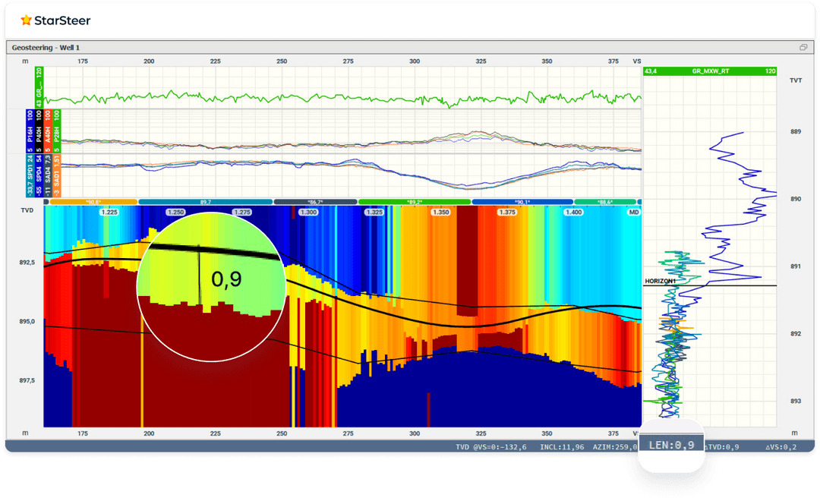Click the 1.275 MD marker
The height and width of the screenshot is (504, 820).
[241, 213]
